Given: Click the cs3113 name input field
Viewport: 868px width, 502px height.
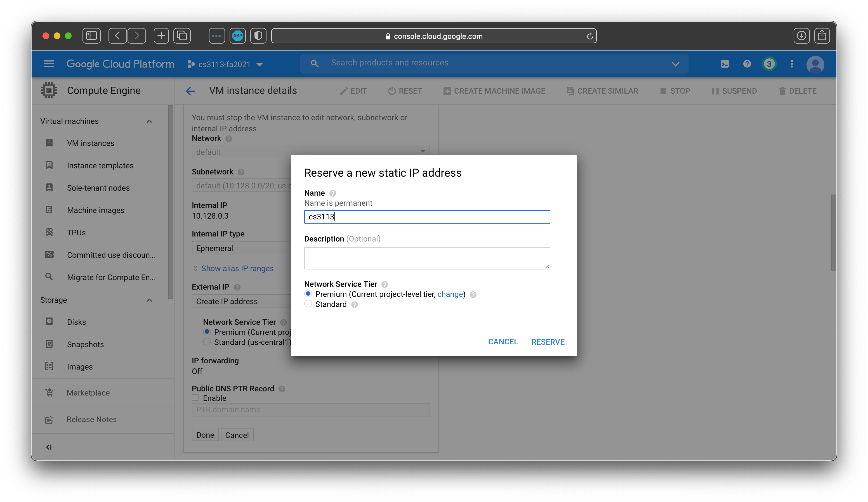Looking at the screenshot, I should click(x=427, y=216).
